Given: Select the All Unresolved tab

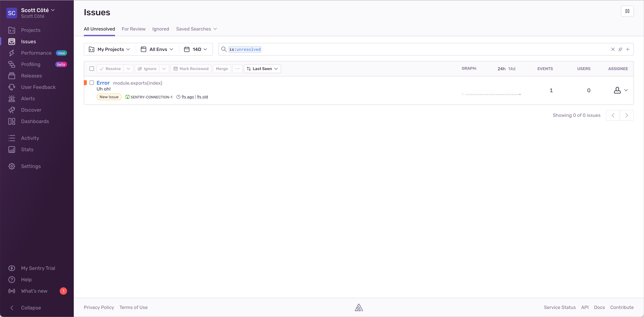Looking at the screenshot, I should click(x=99, y=29).
